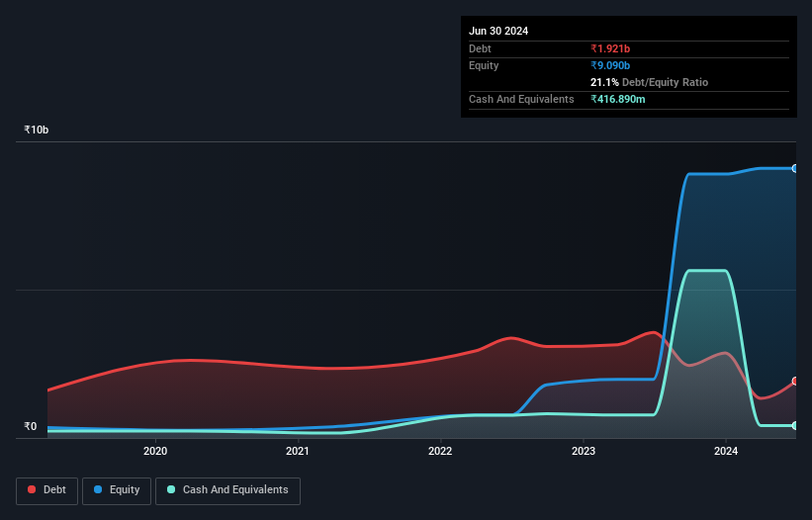Click the Jun 30 2024 tooltip date
This screenshot has width=812, height=520.
498,31
